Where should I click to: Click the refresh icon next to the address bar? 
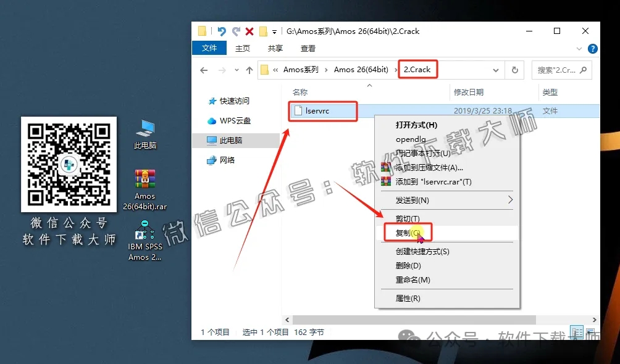(x=514, y=70)
